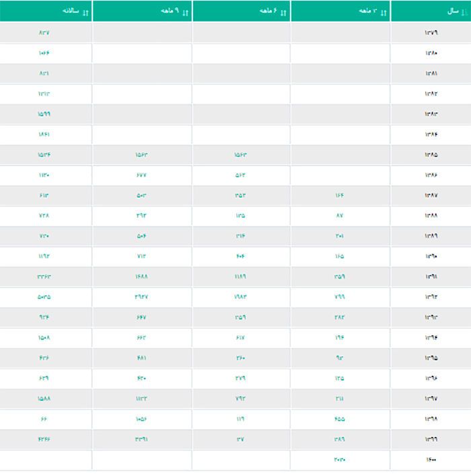Select the year cell ۱۳۸۴
The height and width of the screenshot is (476, 471).
pyautogui.click(x=431, y=134)
